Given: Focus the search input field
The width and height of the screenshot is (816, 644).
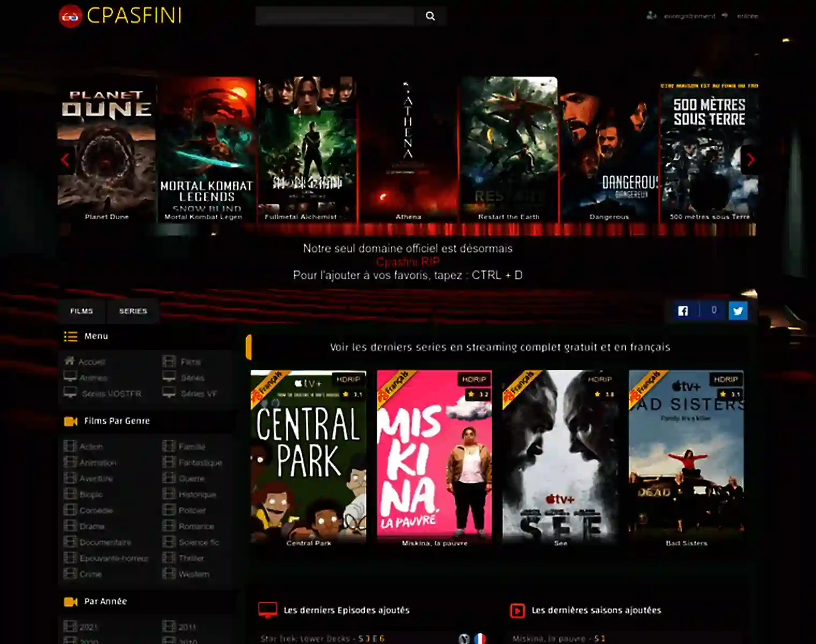Looking at the screenshot, I should (x=335, y=16).
